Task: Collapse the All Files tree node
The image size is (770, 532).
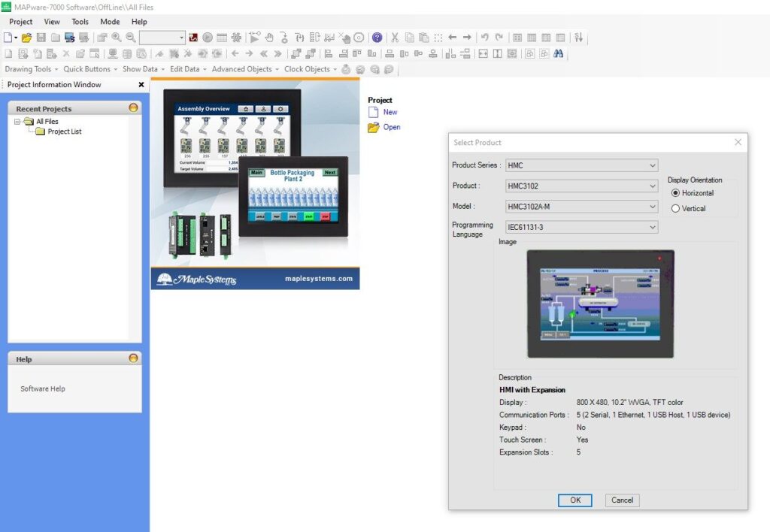Action: tap(17, 121)
